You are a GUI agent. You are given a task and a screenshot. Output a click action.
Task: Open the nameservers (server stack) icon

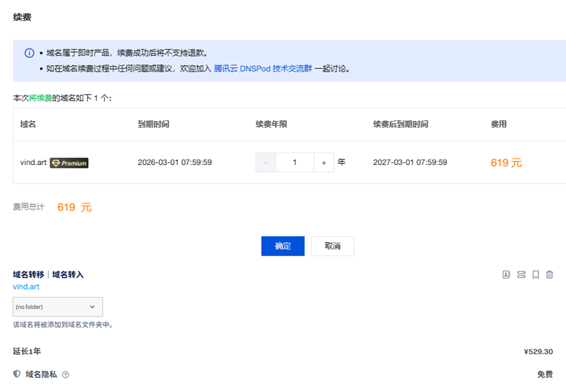[x=521, y=274]
